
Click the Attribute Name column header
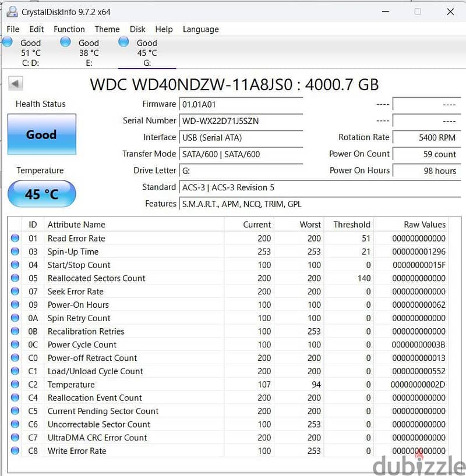point(134,225)
